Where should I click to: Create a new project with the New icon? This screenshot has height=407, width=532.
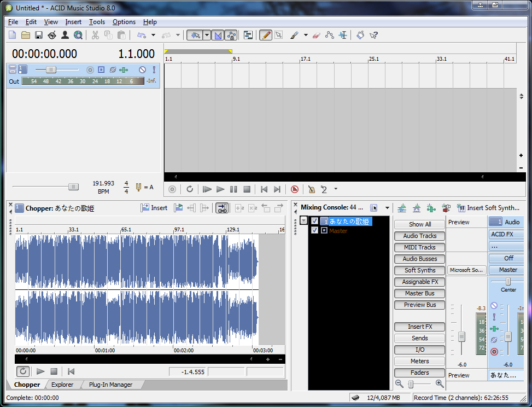pyautogui.click(x=12, y=35)
